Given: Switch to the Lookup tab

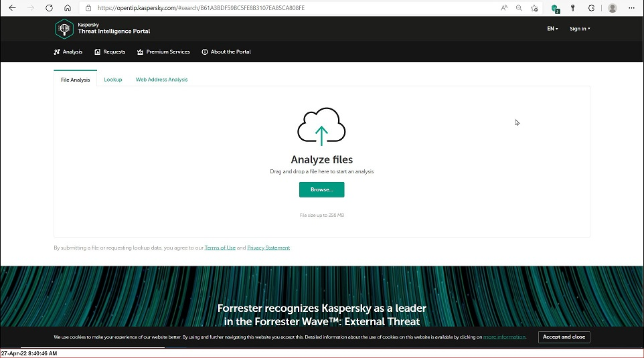Looking at the screenshot, I should point(113,80).
